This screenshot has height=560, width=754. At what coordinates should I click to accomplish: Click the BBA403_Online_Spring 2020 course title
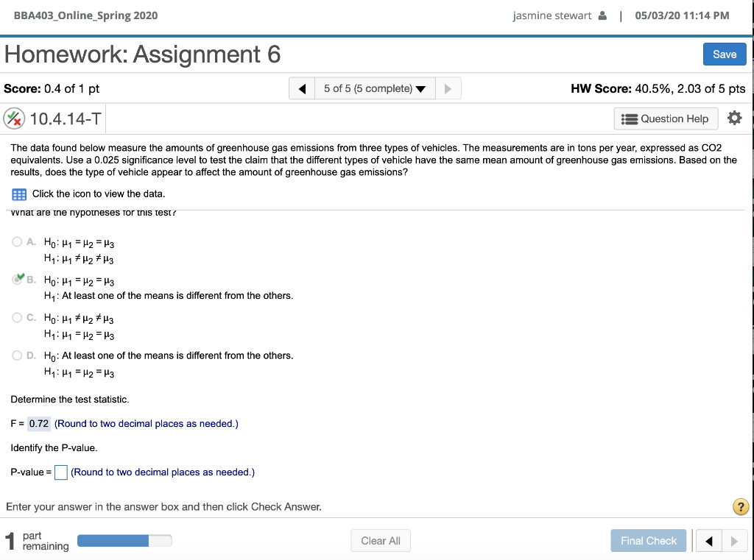click(85, 15)
